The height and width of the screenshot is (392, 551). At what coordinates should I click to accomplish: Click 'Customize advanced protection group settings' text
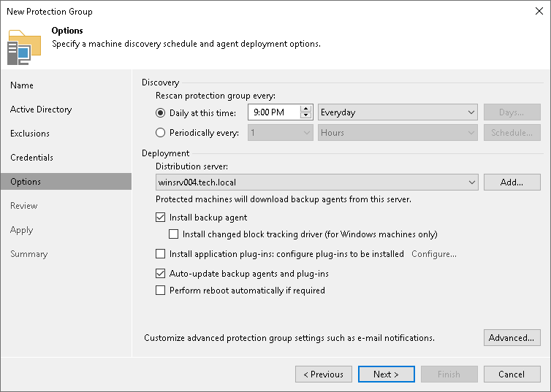pyautogui.click(x=289, y=337)
